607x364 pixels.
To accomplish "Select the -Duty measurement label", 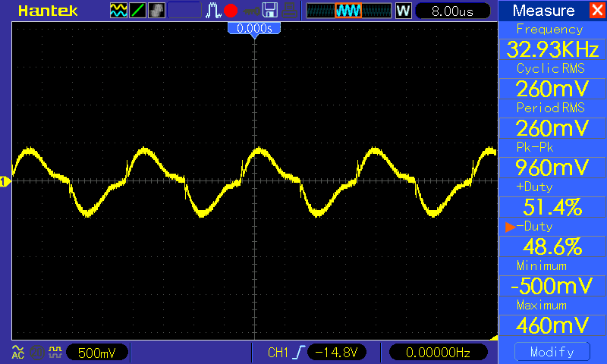I will [535, 226].
